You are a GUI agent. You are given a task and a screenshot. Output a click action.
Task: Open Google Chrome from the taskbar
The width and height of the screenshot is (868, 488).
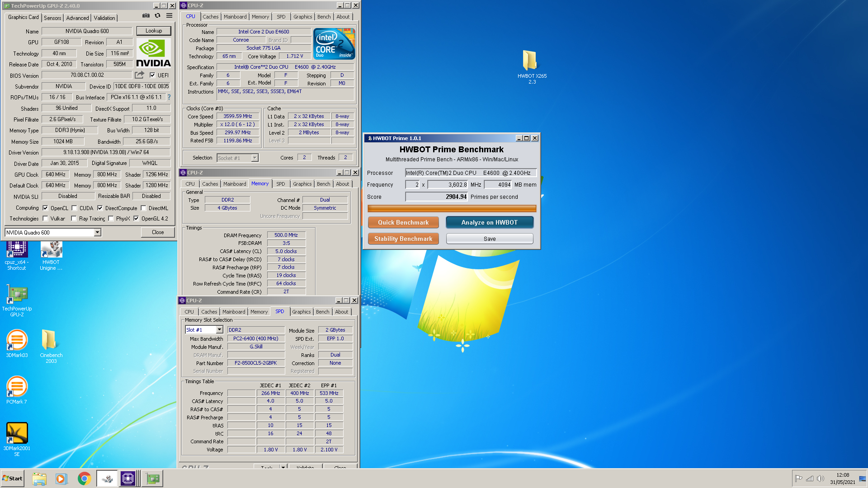pyautogui.click(x=84, y=479)
